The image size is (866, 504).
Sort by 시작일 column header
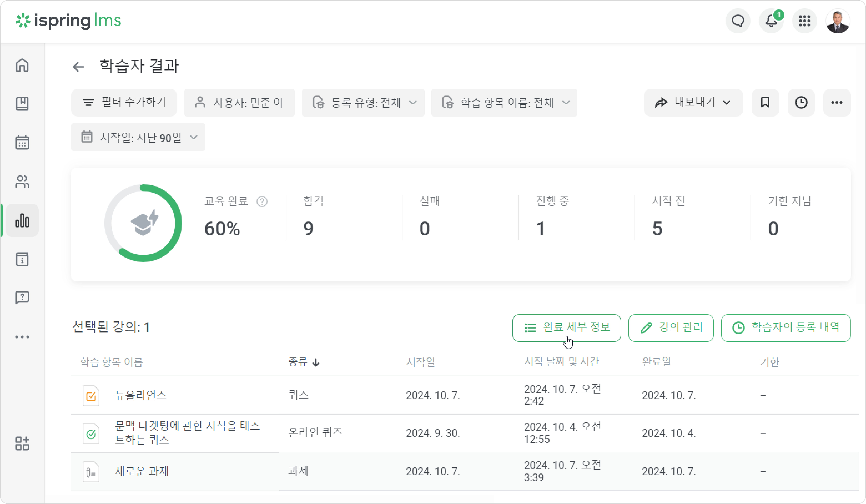(421, 362)
